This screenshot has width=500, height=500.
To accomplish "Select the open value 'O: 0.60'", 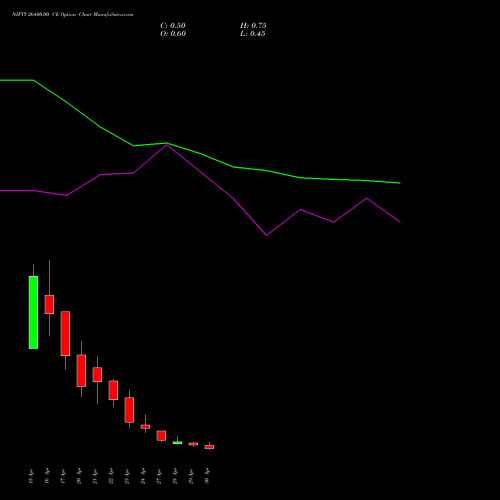I will coord(173,34).
